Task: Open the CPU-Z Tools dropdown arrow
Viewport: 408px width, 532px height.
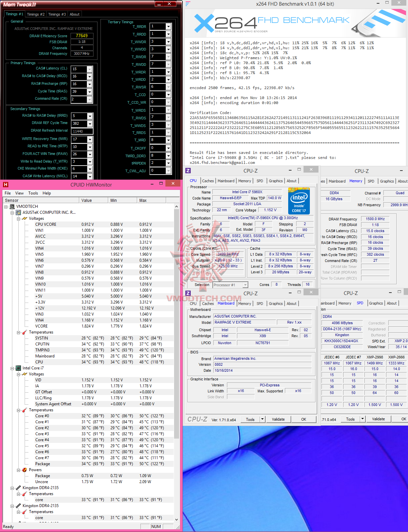Action: [x=262, y=419]
